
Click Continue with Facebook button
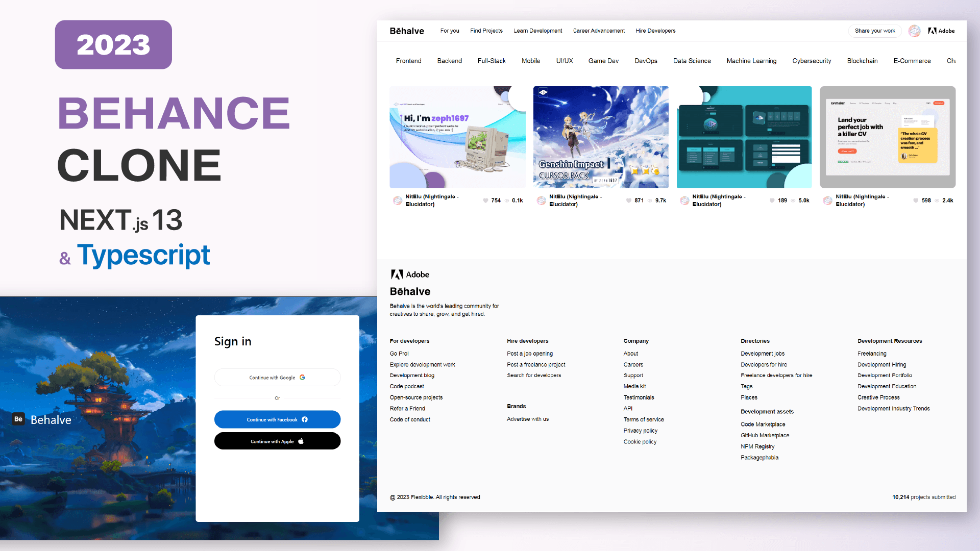277,419
